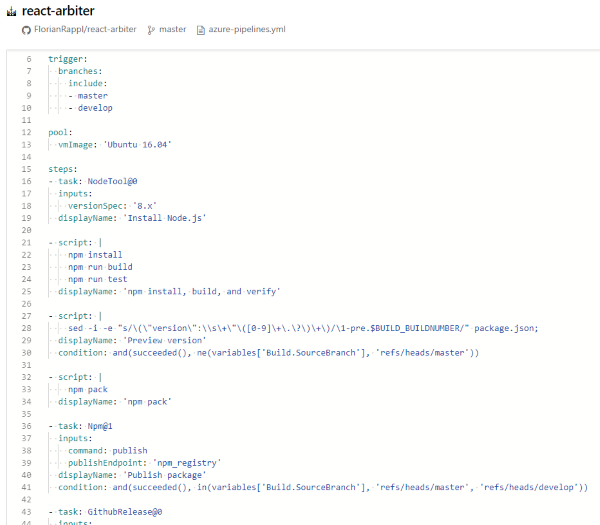Click 'inputs:' under NodeTool@0 on line 17
600x525 pixels.
point(75,194)
